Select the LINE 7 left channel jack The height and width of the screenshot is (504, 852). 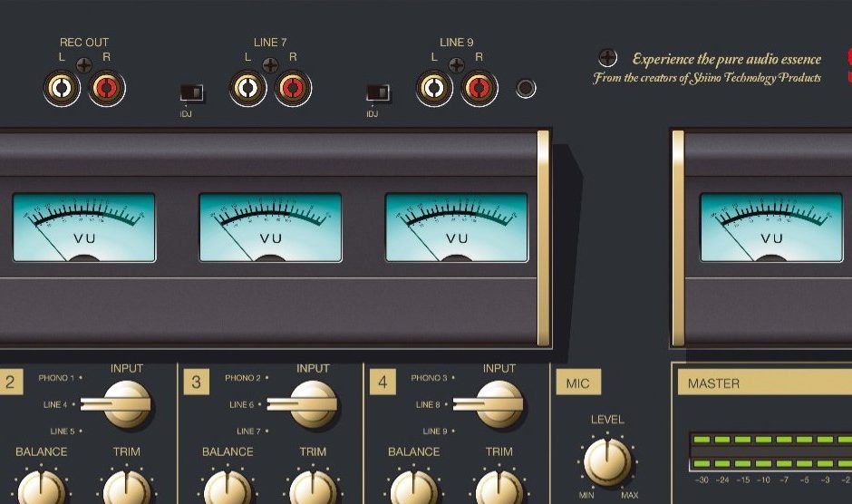[x=247, y=89]
